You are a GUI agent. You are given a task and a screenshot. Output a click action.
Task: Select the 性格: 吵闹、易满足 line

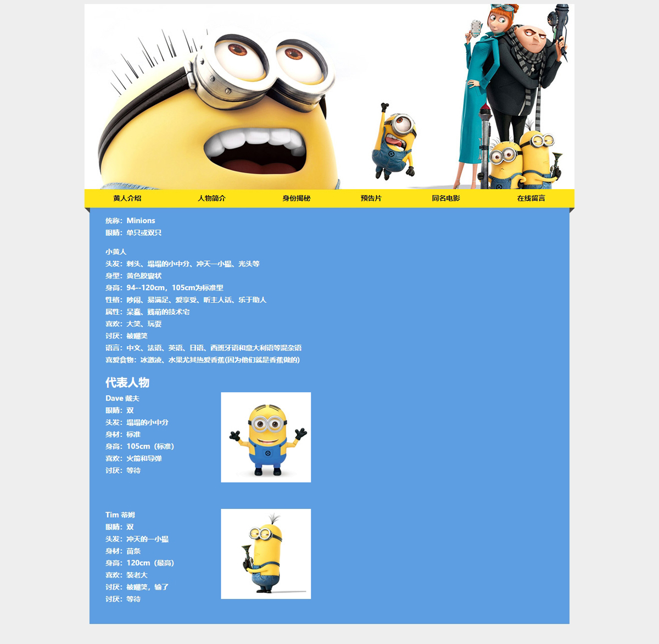186,300
